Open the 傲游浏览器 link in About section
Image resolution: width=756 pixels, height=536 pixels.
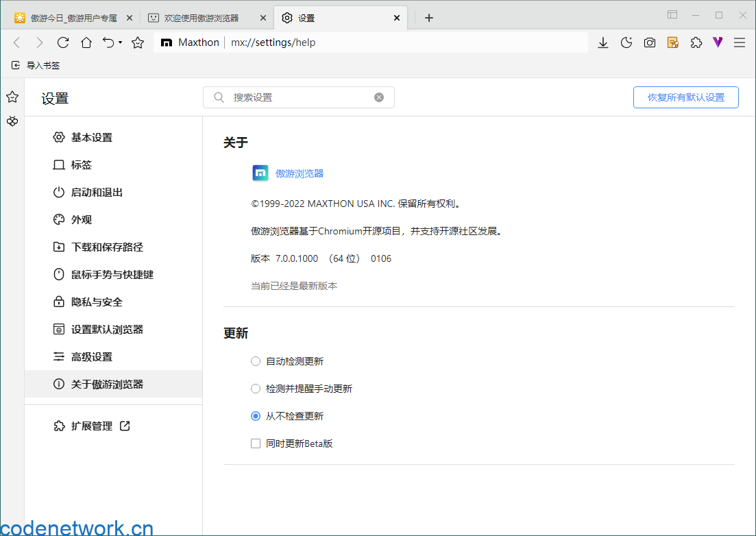click(300, 173)
